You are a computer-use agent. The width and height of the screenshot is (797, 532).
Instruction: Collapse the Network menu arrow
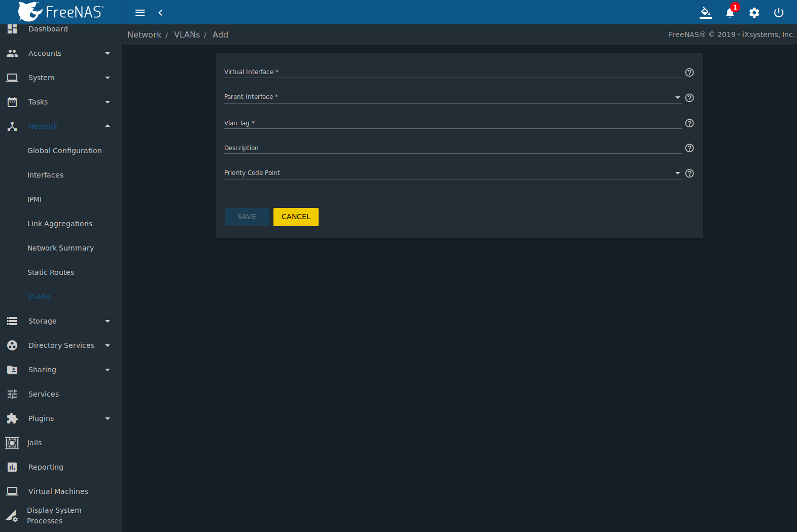pos(108,126)
